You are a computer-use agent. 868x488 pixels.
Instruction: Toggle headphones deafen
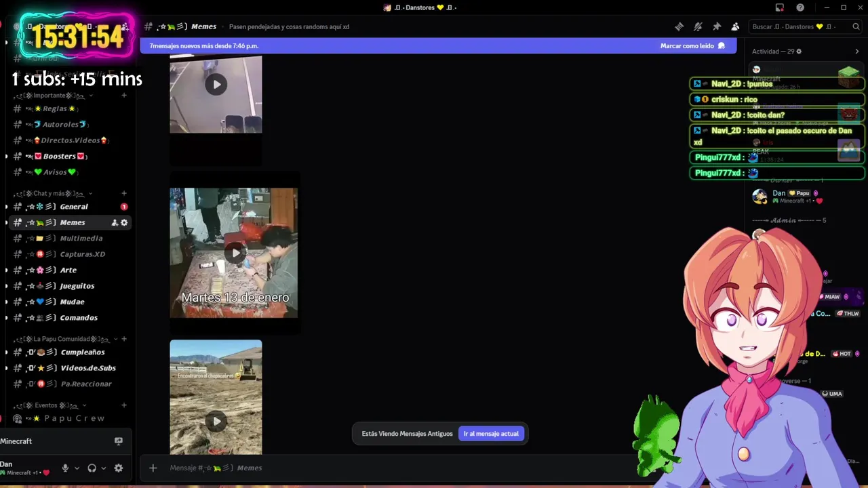tap(92, 468)
